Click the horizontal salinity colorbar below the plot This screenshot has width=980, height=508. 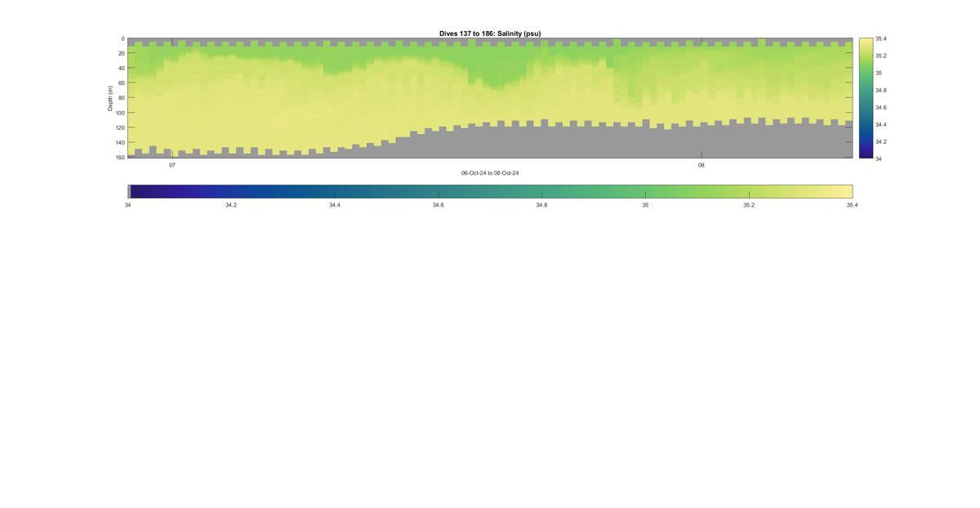click(490, 191)
